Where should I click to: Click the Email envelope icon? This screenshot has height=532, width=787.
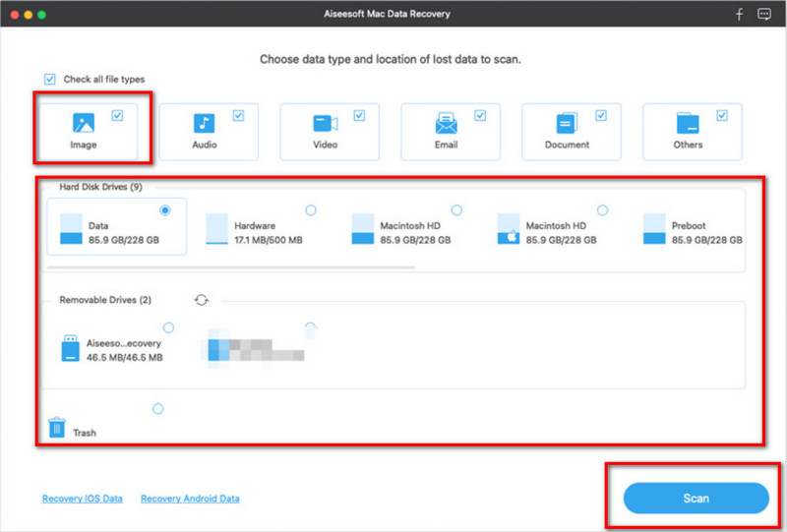click(x=447, y=124)
